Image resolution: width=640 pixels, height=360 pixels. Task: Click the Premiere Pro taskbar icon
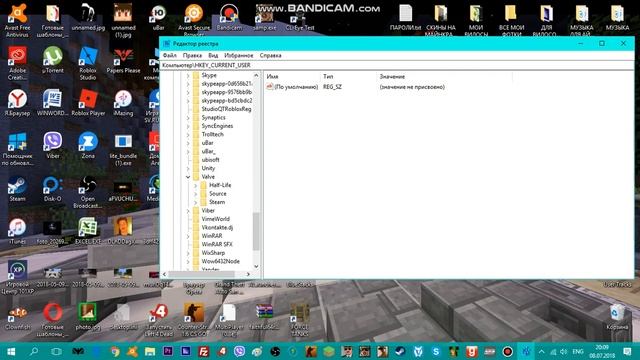(x=168, y=351)
